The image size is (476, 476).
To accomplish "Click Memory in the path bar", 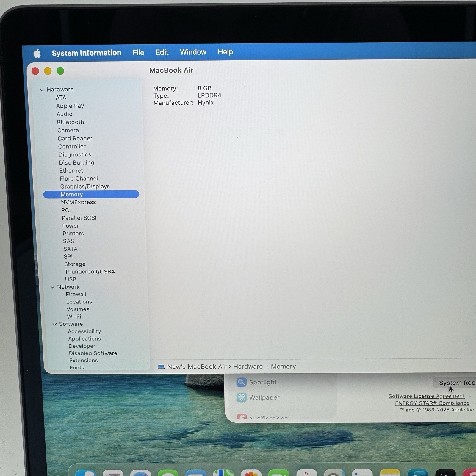I will click(284, 367).
